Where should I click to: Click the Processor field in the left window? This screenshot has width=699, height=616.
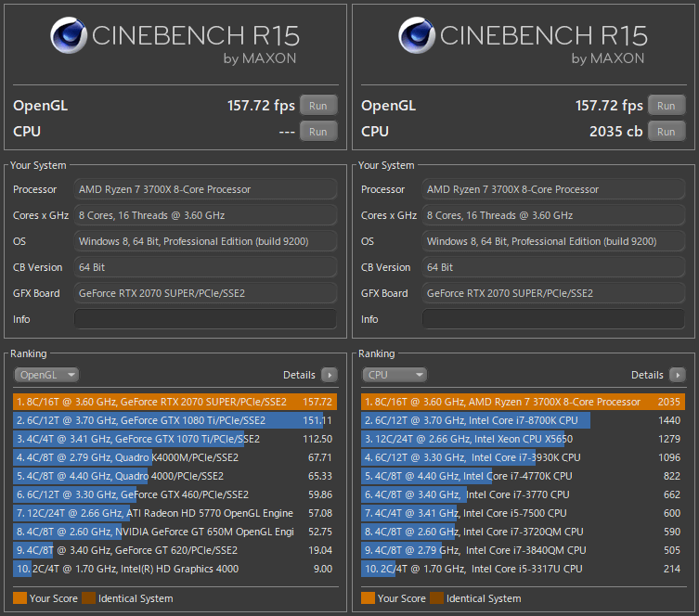tap(205, 189)
